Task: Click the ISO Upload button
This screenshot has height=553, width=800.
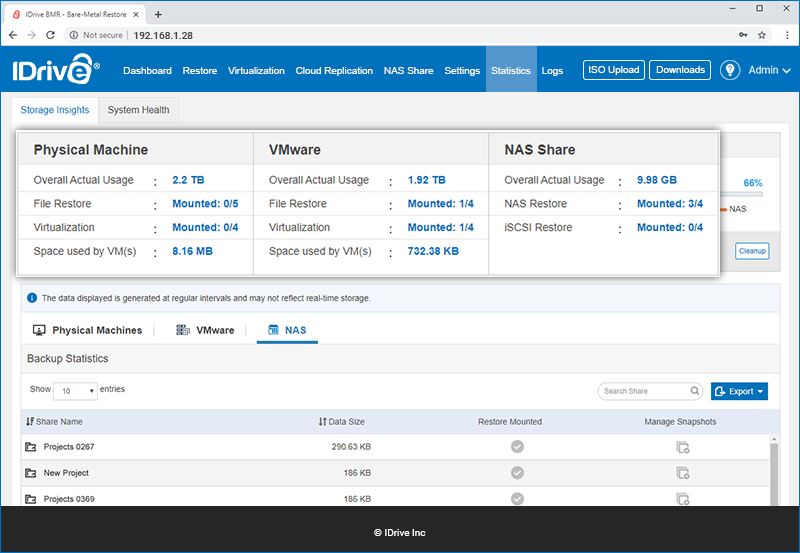Action: click(614, 70)
